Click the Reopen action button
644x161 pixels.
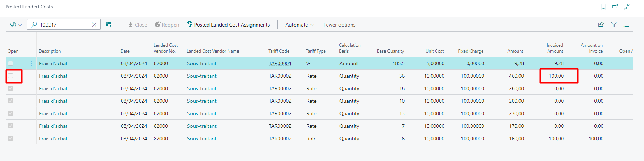click(167, 25)
